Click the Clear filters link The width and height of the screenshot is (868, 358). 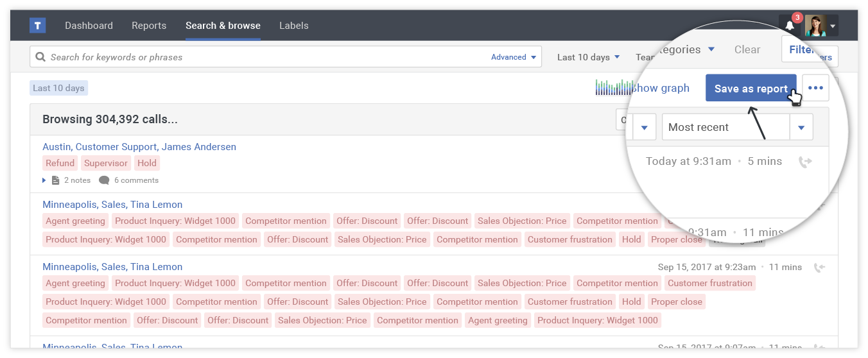[747, 49]
